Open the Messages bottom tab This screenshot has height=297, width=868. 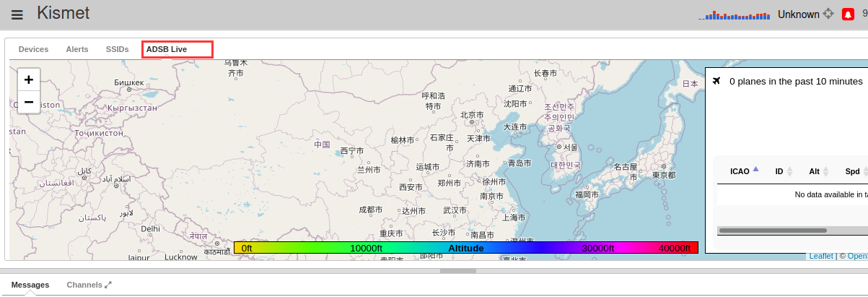point(30,285)
